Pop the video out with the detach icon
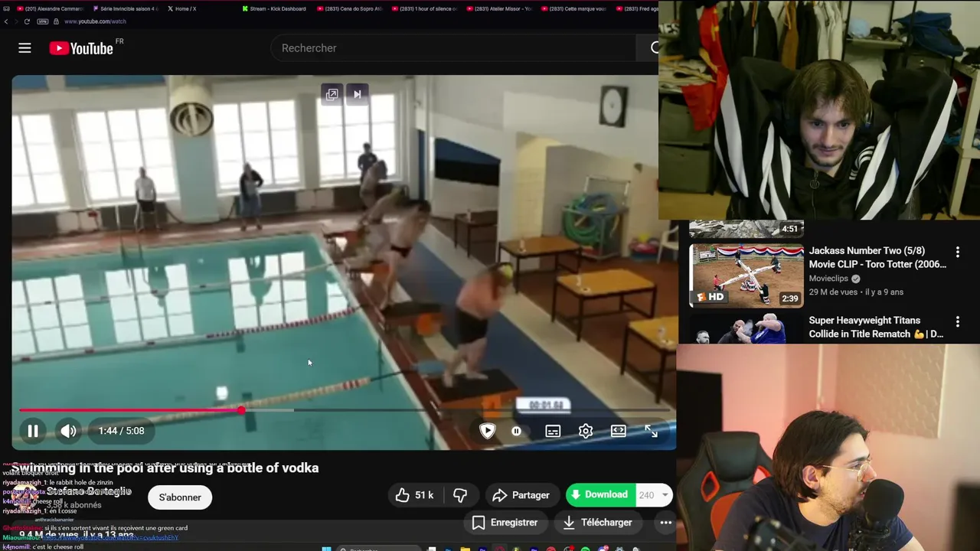 pyautogui.click(x=332, y=94)
